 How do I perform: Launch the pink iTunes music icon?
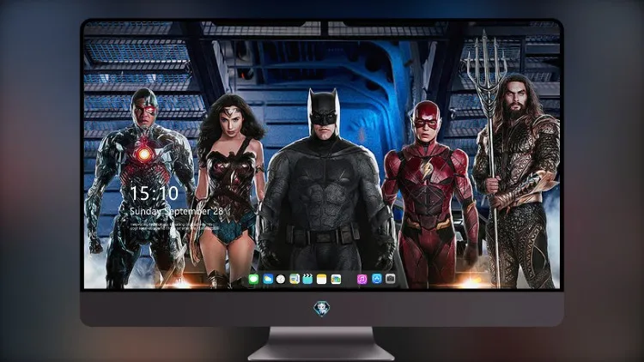pos(361,280)
